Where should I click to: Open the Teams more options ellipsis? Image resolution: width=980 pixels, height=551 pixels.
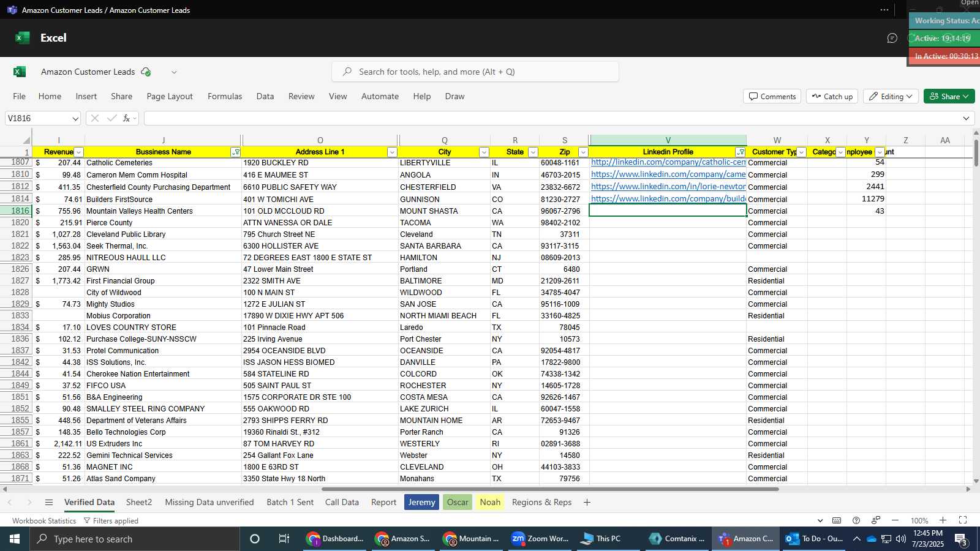point(884,10)
